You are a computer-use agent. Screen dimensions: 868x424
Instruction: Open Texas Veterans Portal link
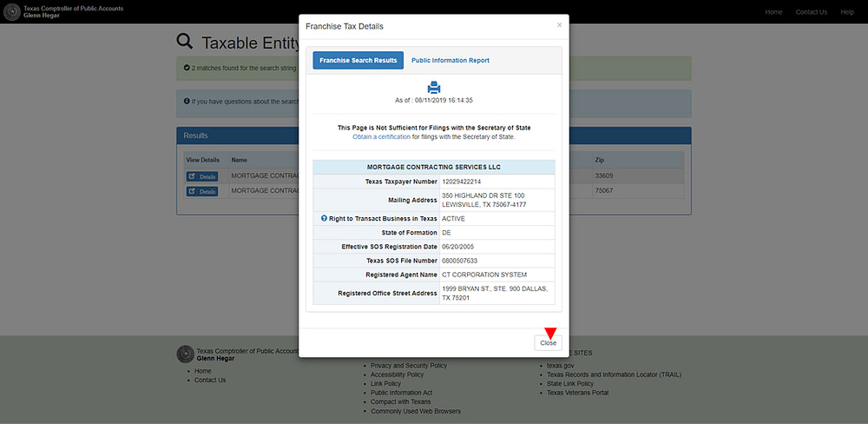577,393
